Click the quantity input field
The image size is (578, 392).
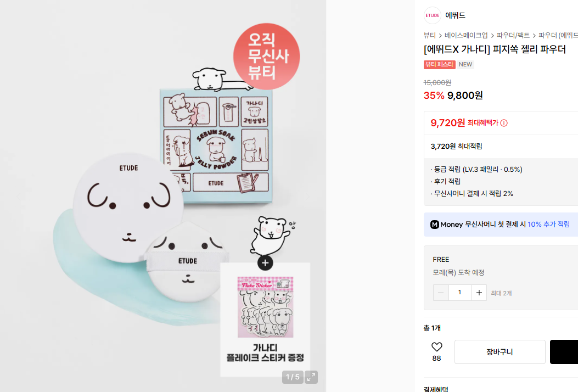click(x=459, y=293)
